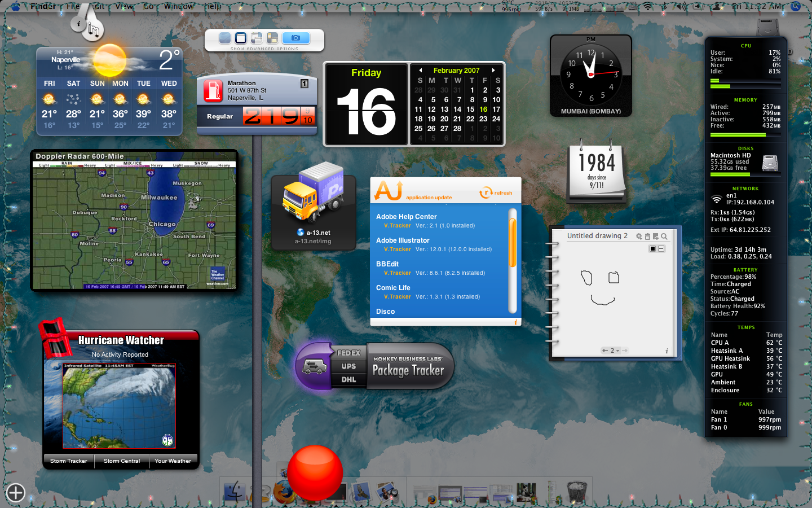Click February 2007 calendar header
Screen dimensions: 812x508
[456, 71]
